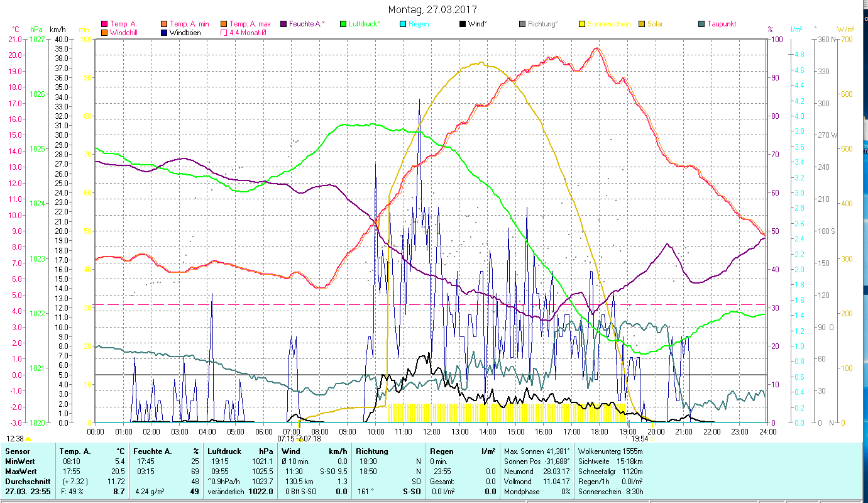Viewport: 868px width, 503px height.
Task: Click the Luftdruck column header in the table
Action: point(224,451)
